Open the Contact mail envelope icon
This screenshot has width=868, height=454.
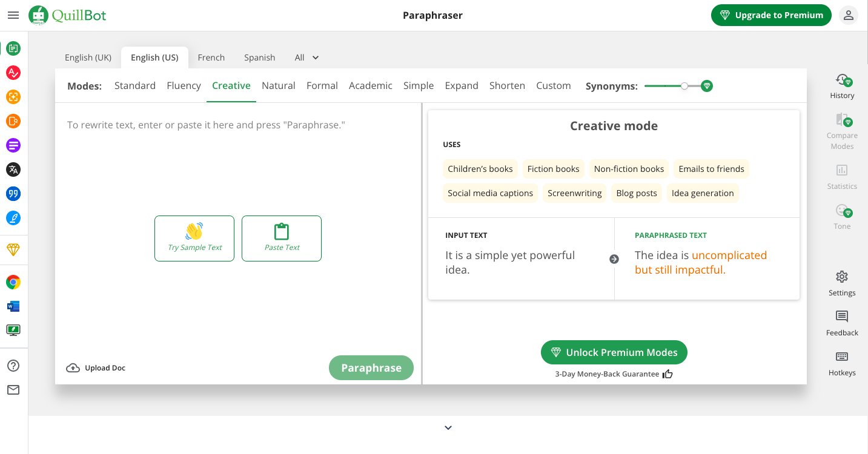point(13,390)
